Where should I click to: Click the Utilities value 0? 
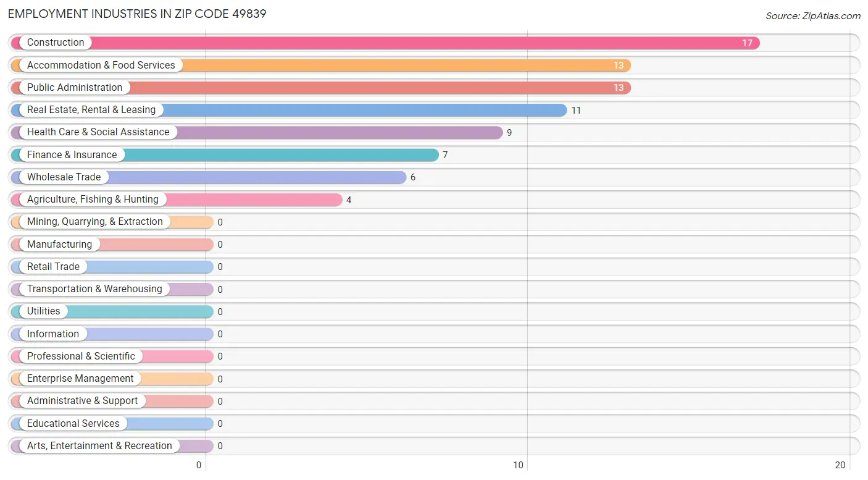(220, 312)
